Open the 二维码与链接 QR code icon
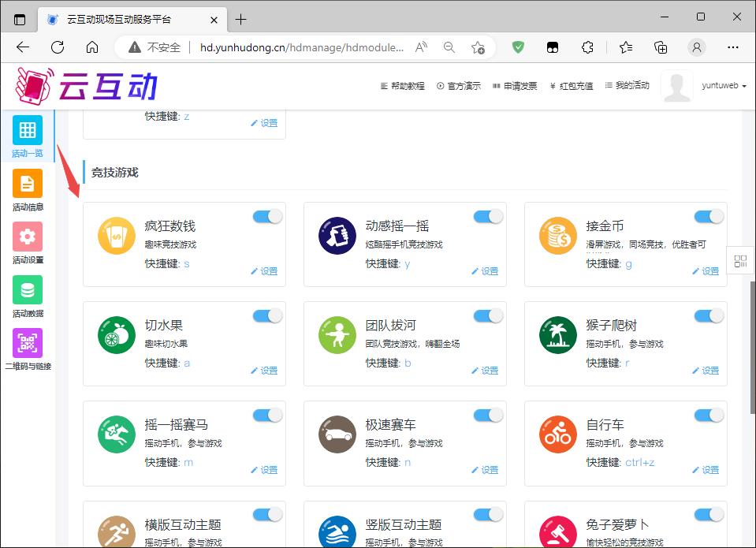Screen dimensions: 756x548 (28, 343)
